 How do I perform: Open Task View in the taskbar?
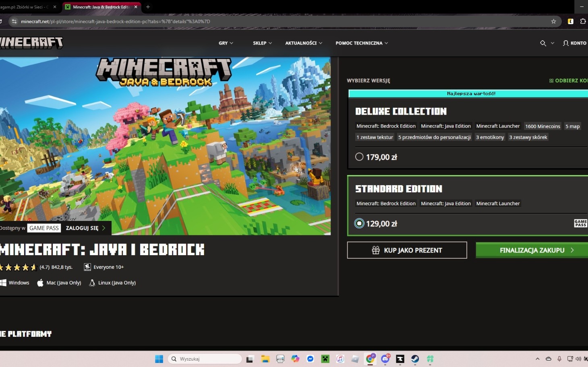[250, 359]
